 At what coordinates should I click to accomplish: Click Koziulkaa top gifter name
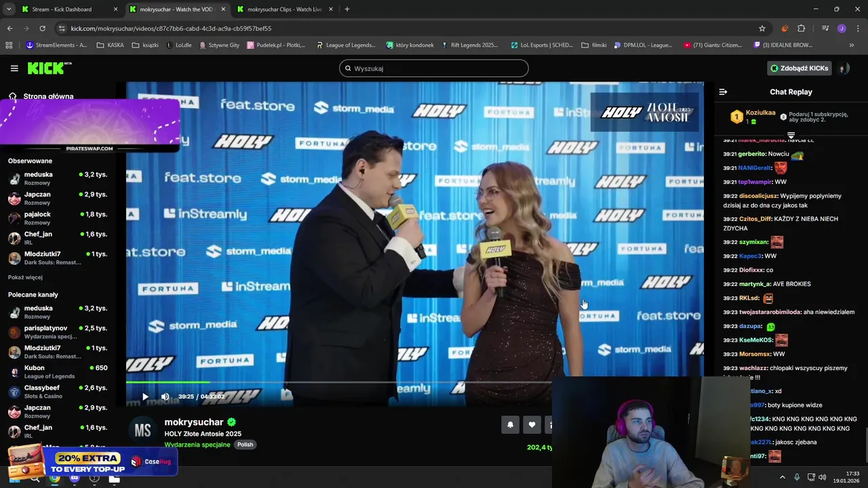760,113
